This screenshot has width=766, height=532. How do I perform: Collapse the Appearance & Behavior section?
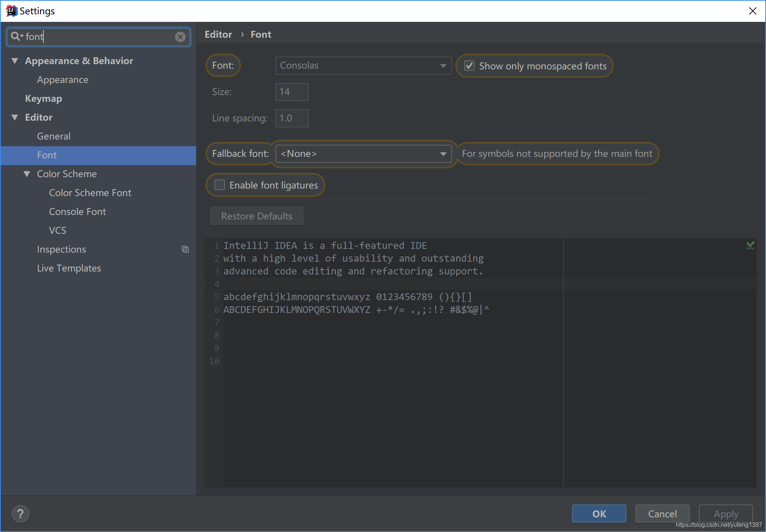(x=15, y=61)
